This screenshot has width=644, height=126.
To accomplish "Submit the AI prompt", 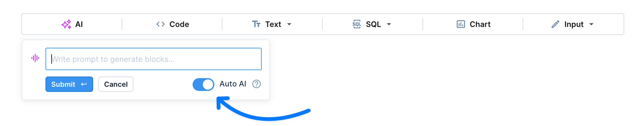I will 69,84.
